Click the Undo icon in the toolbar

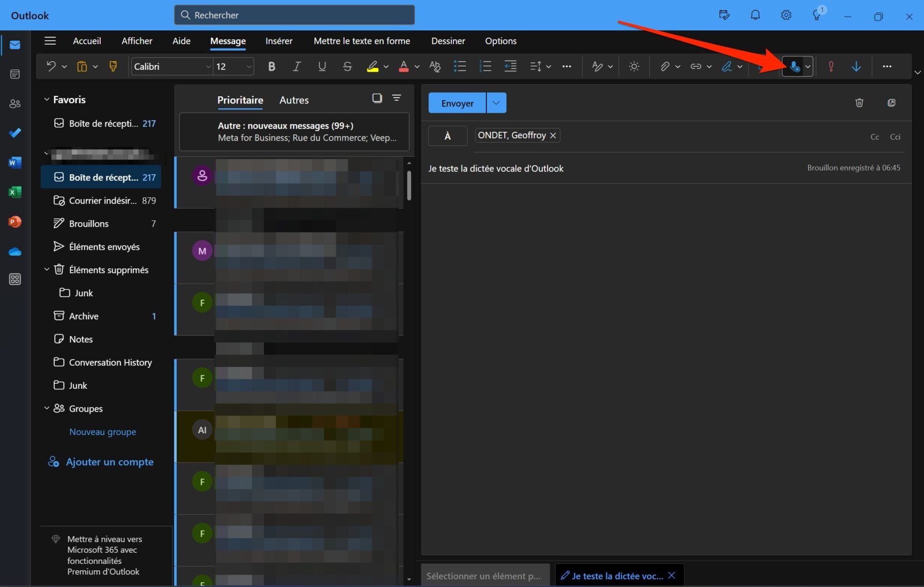51,66
